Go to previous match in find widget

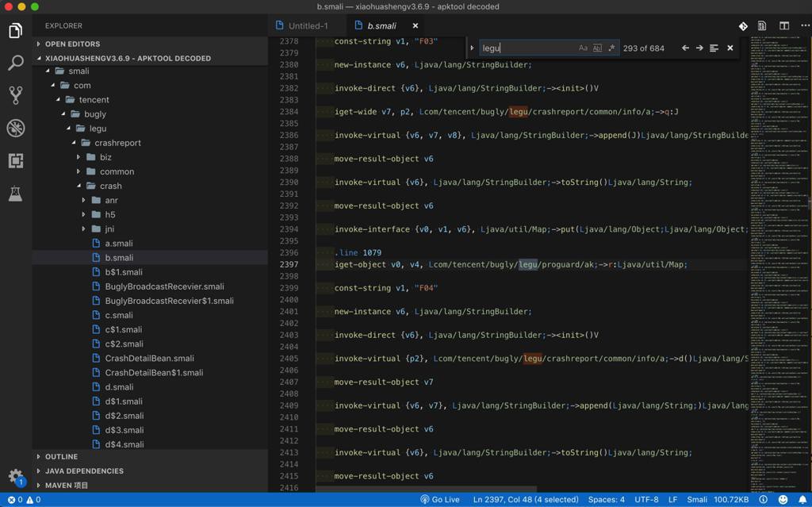(x=685, y=48)
